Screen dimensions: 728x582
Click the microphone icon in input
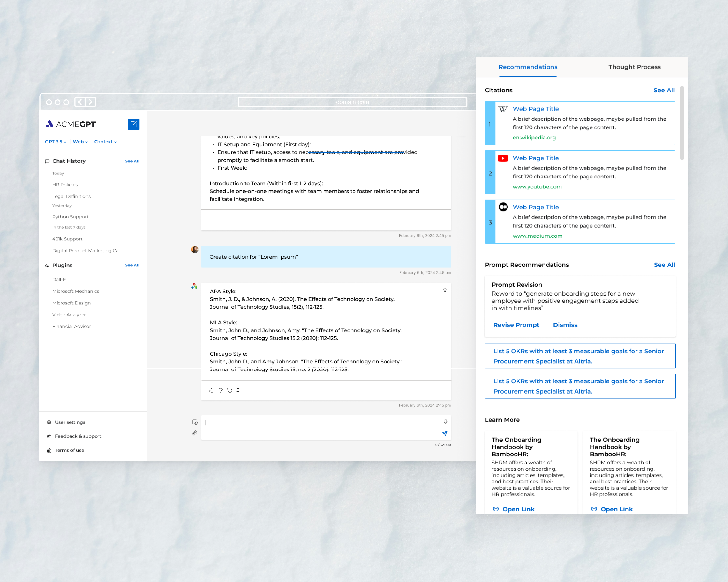445,422
